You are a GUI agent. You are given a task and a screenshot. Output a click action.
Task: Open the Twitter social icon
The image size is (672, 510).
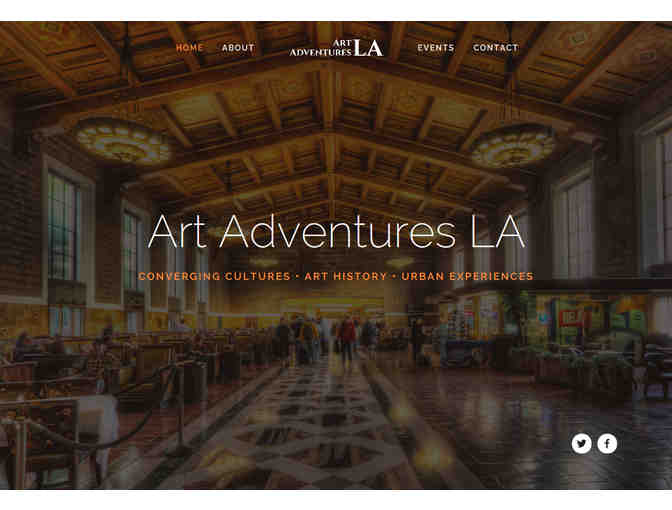click(581, 444)
